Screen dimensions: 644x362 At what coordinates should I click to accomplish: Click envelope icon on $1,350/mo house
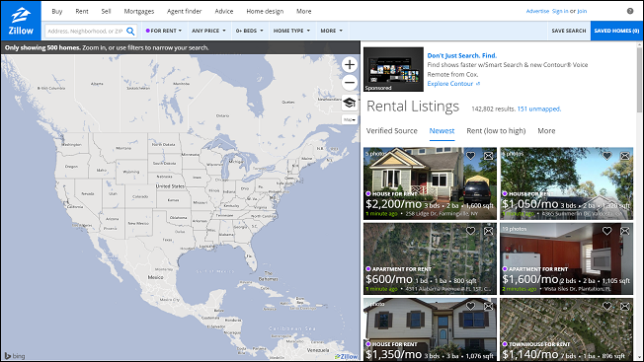click(488, 306)
